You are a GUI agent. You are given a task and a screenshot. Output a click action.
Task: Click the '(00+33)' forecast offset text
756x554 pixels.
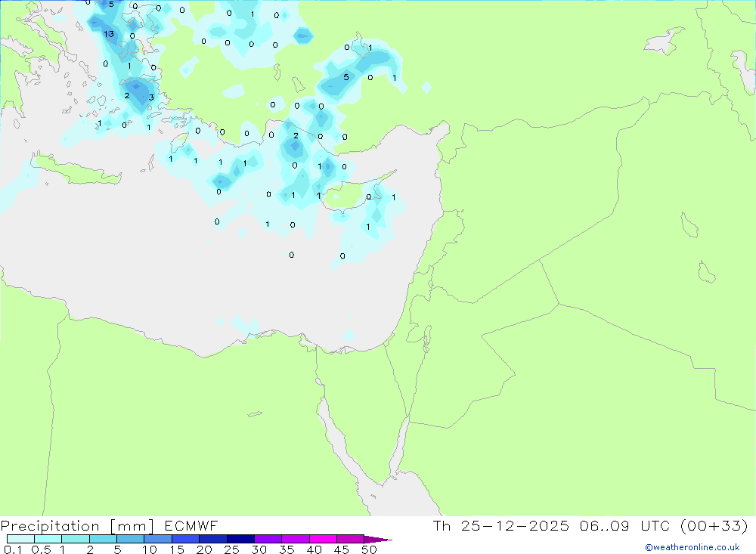click(714, 525)
